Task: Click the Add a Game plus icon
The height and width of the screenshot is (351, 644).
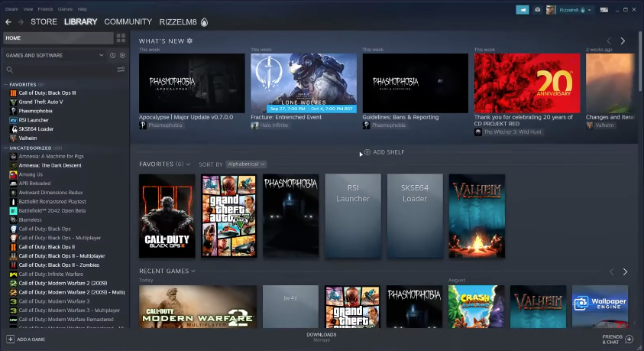Action: tap(10, 339)
